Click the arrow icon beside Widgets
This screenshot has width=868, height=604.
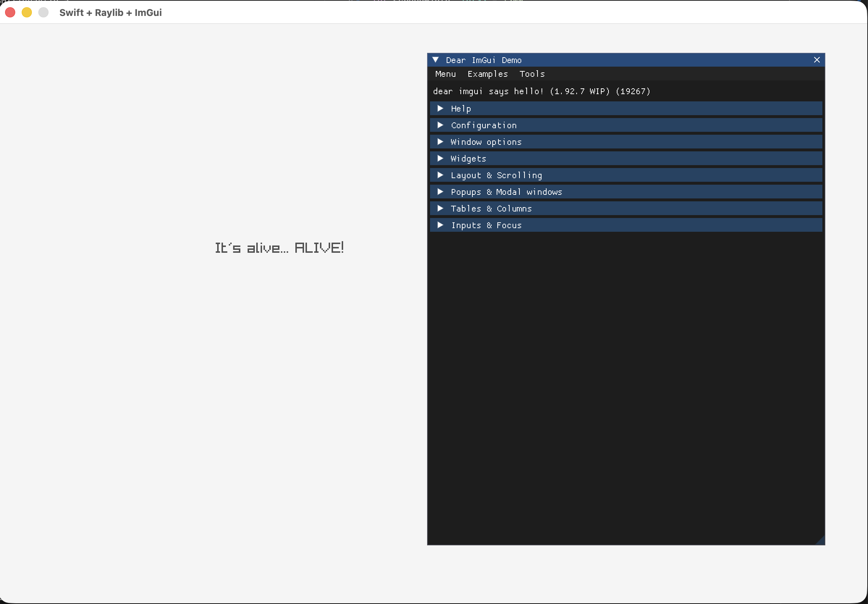click(x=440, y=159)
